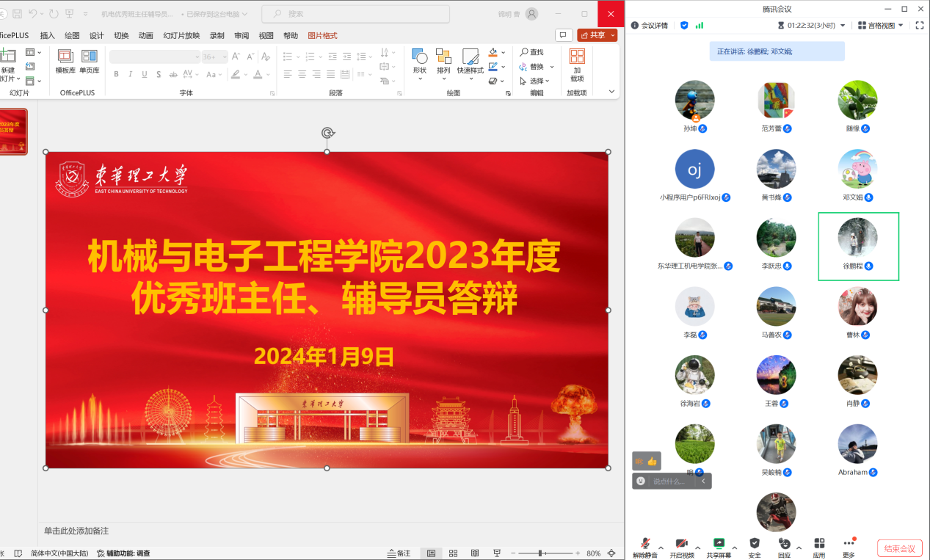Open the 幻灯片放映 ribbon tab

coord(181,35)
